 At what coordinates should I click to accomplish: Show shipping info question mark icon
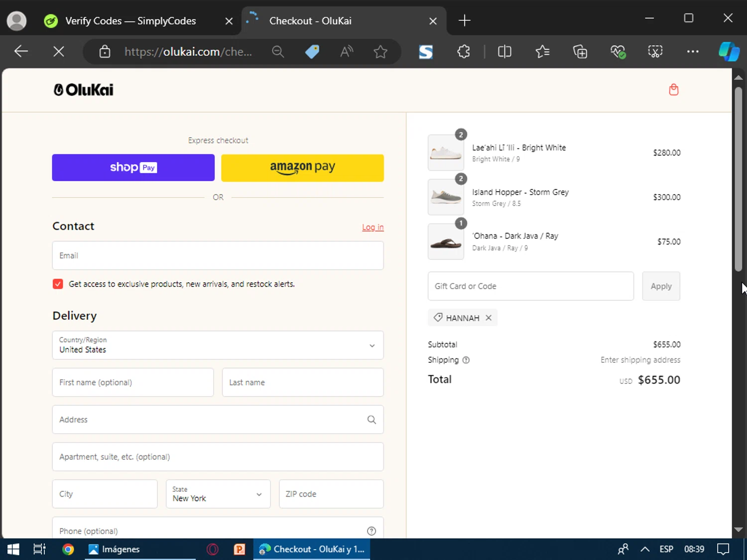tap(466, 360)
